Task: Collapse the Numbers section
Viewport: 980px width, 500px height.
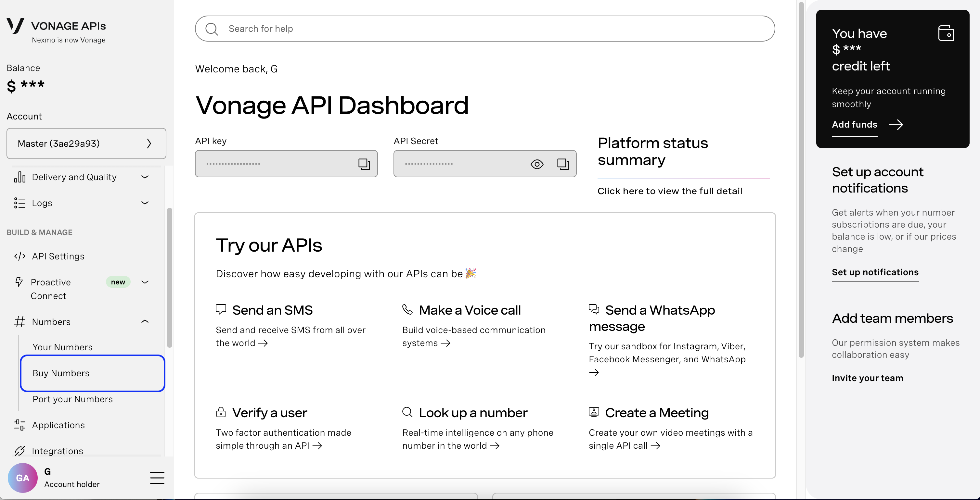Action: pos(145,322)
